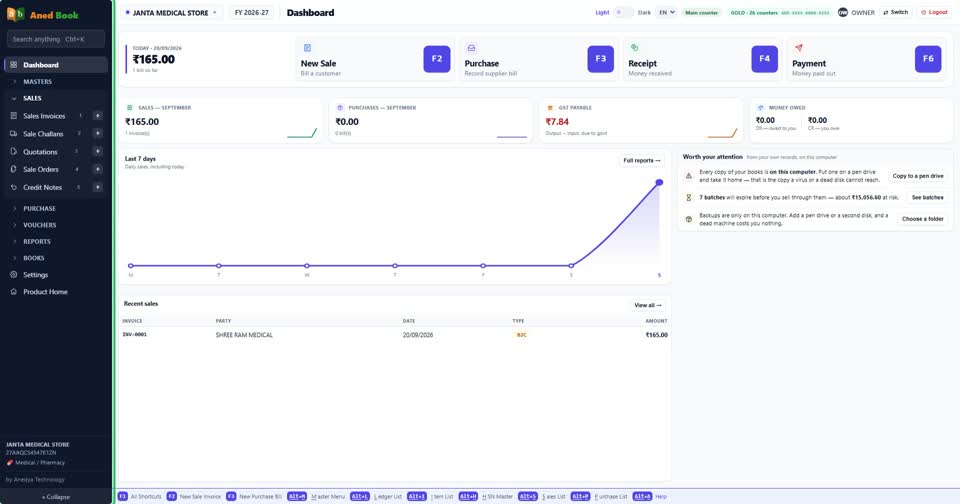Click the hourglass icon beside 7 batches
The height and width of the screenshot is (504, 960).
click(689, 198)
